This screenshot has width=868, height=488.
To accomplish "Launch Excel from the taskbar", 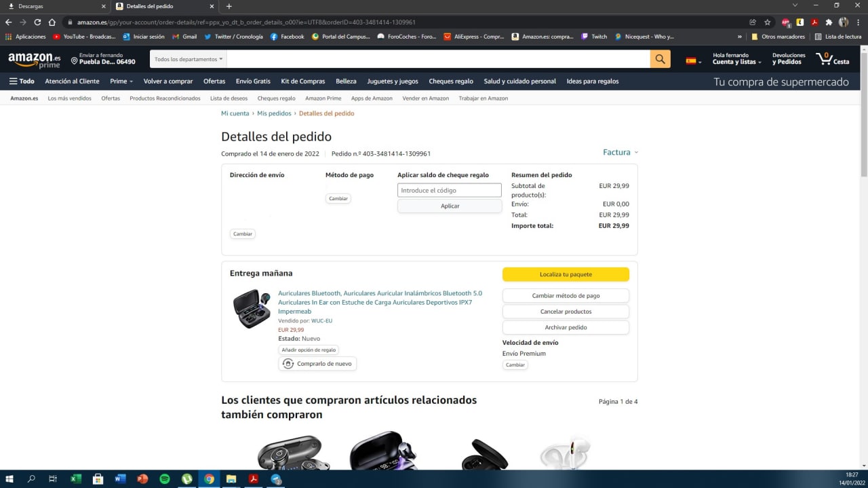I will pyautogui.click(x=75, y=479).
